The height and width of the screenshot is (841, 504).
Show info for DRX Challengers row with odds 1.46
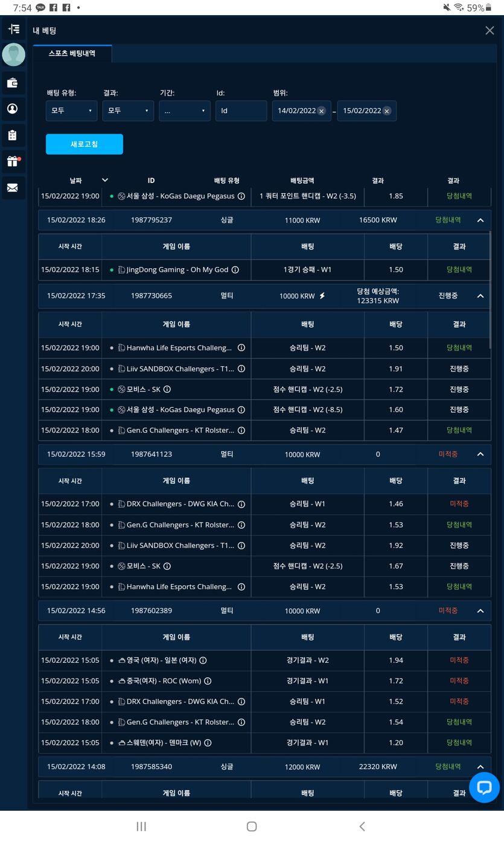pyautogui.click(x=241, y=504)
